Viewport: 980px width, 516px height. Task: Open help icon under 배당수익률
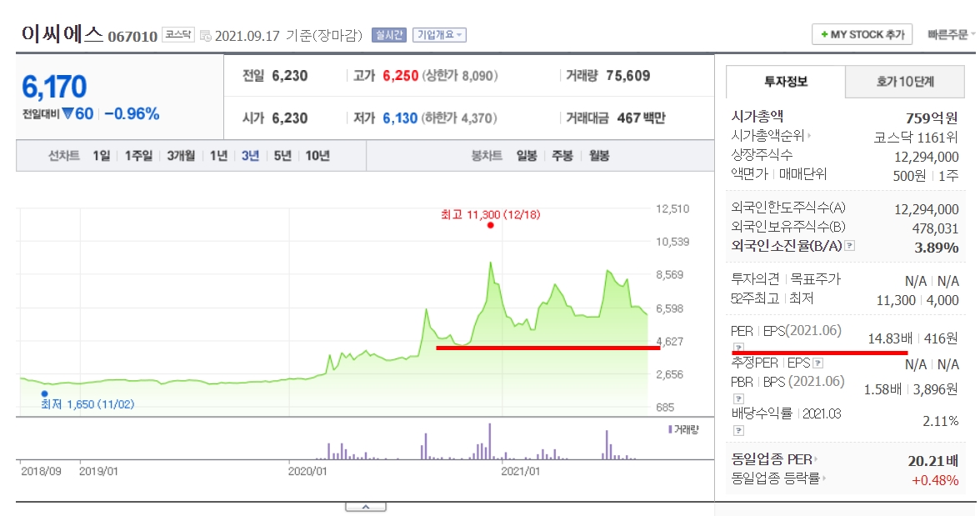[738, 430]
